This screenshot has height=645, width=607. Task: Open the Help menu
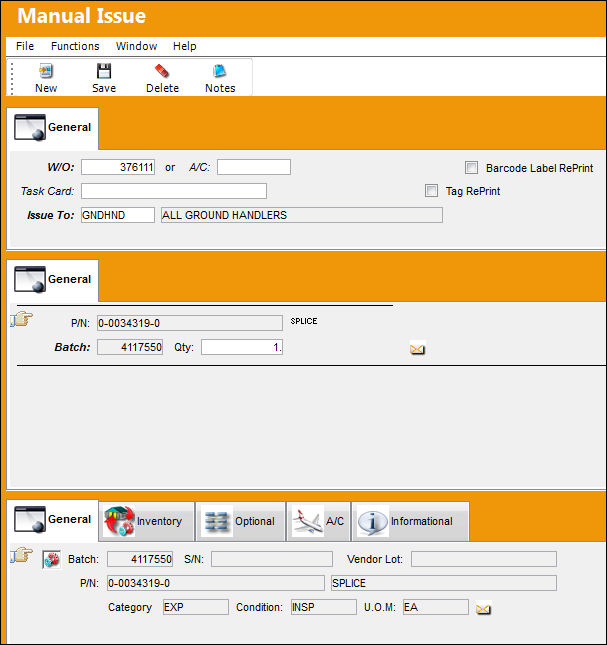pyautogui.click(x=184, y=46)
